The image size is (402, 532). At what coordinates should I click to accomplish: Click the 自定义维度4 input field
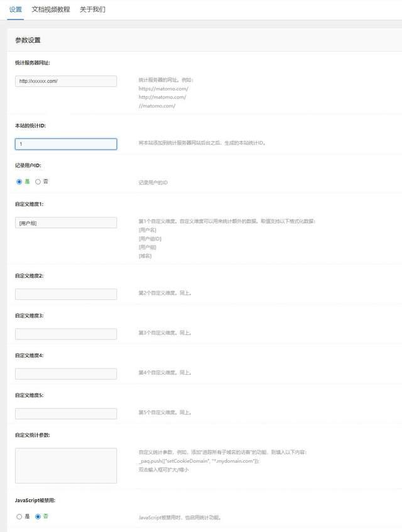(x=66, y=374)
